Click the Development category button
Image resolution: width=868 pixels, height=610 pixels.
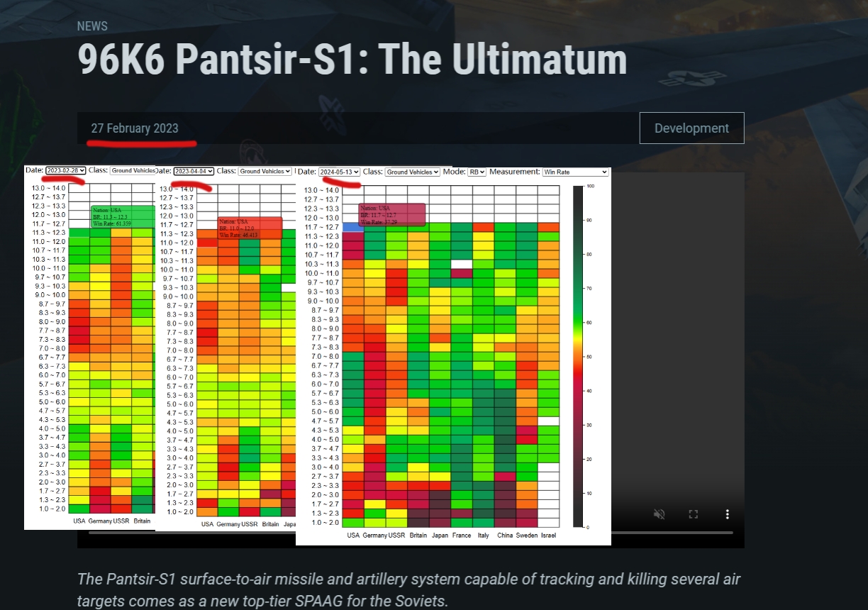(691, 128)
